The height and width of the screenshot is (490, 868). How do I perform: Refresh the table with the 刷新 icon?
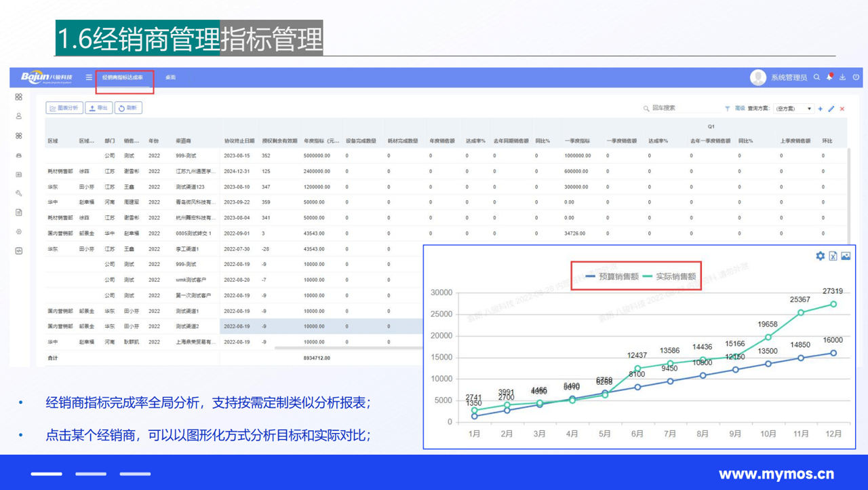coord(128,107)
